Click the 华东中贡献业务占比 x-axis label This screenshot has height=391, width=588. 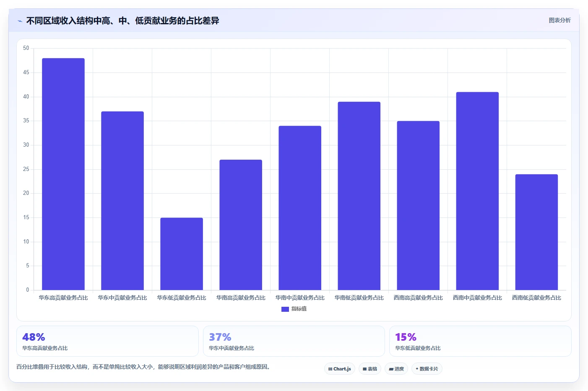coord(122,298)
